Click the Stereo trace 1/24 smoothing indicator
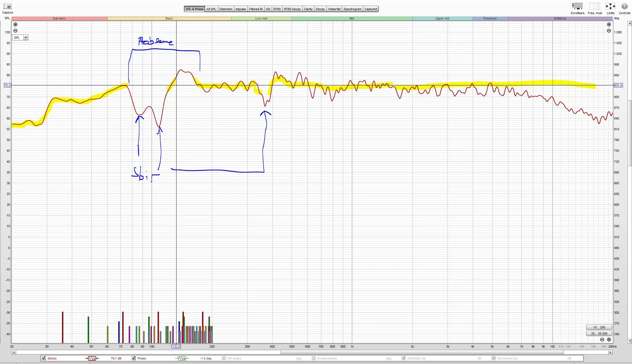 (92, 358)
